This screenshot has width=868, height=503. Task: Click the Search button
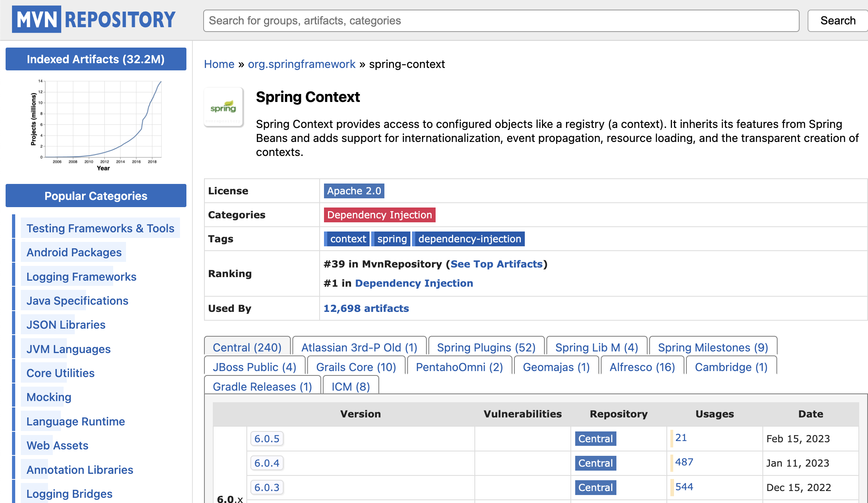(838, 21)
